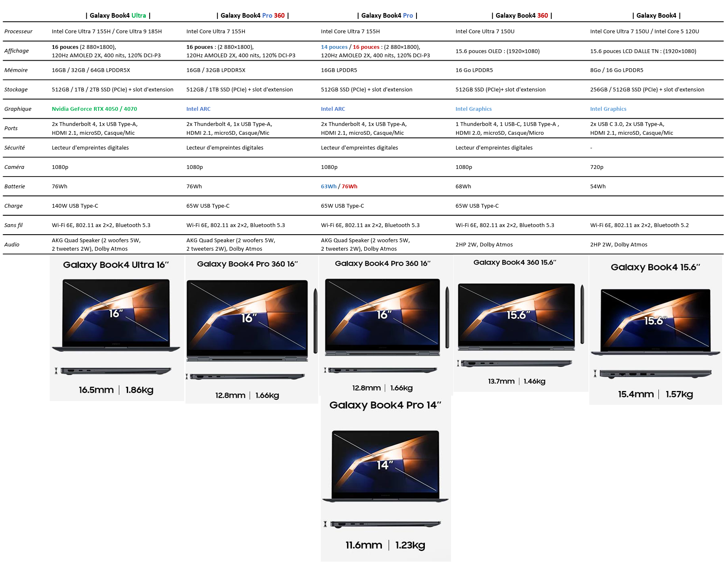Click the 14 pouces blue text

(334, 47)
